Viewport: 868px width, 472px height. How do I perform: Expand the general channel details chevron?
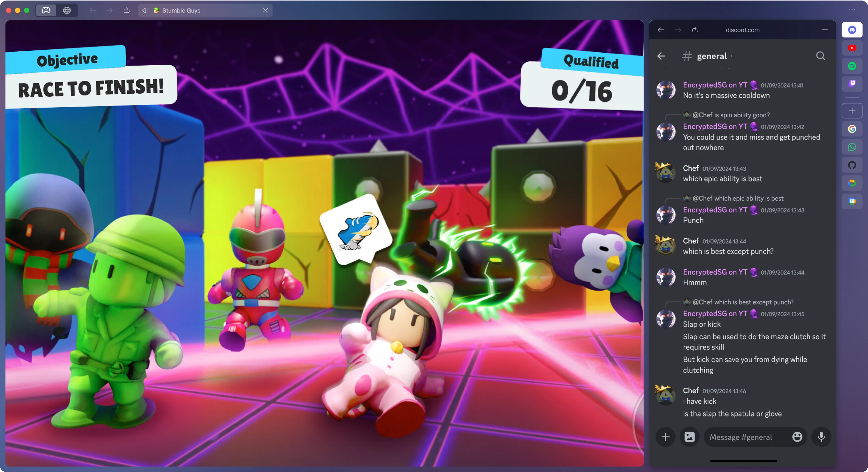click(x=731, y=56)
